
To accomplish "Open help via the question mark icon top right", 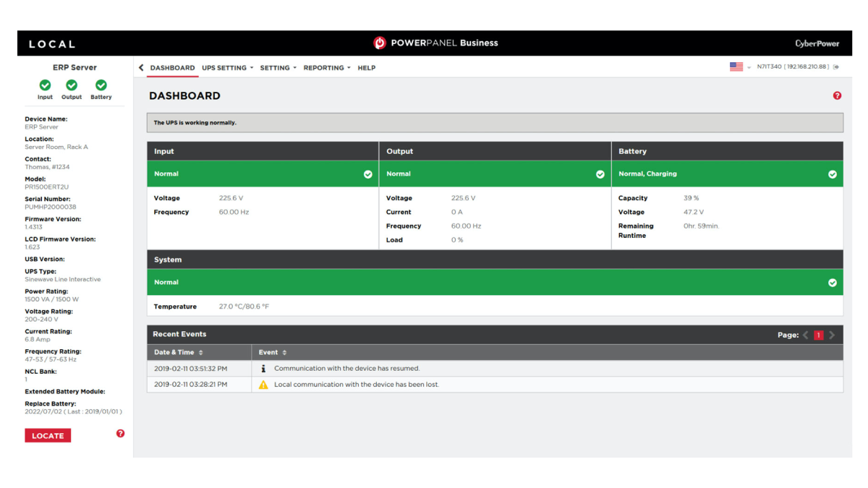I will coord(837,95).
